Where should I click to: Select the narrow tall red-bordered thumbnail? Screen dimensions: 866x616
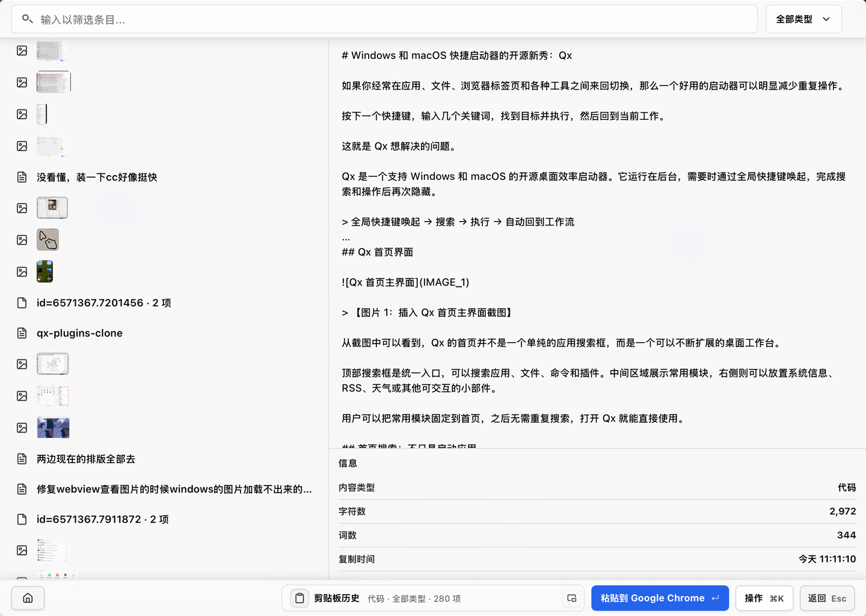pos(41,114)
